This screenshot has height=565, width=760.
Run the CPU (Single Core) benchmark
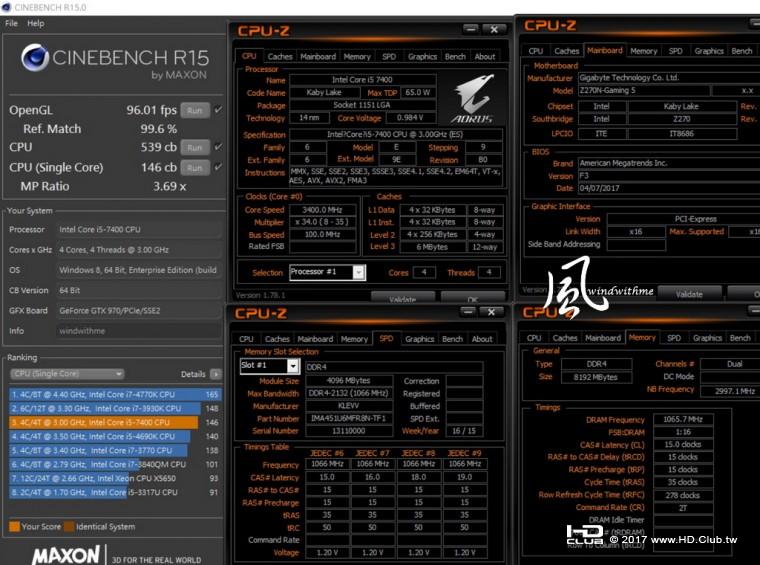pos(195,168)
